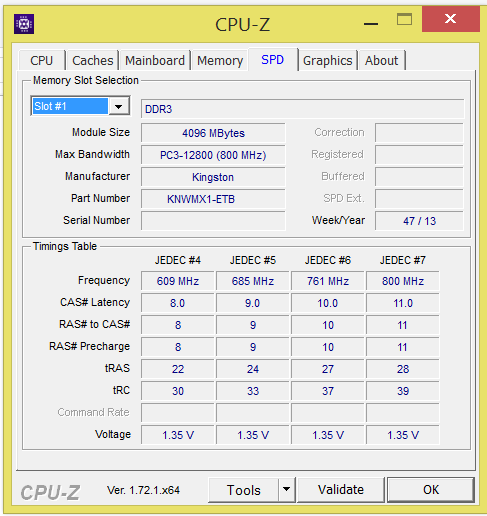Open the Caches tab

pos(93,61)
